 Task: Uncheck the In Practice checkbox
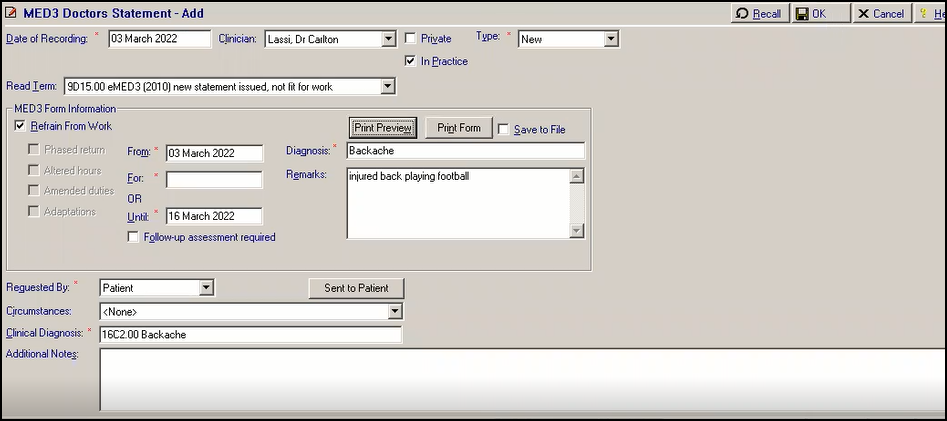tap(411, 61)
